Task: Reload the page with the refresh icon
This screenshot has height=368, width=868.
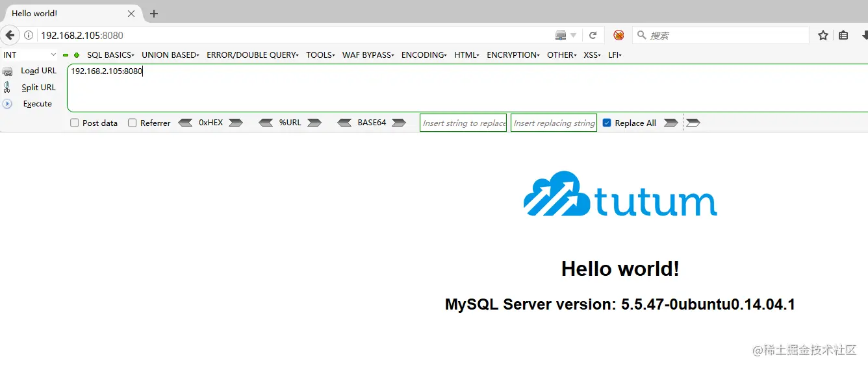Action: click(593, 35)
